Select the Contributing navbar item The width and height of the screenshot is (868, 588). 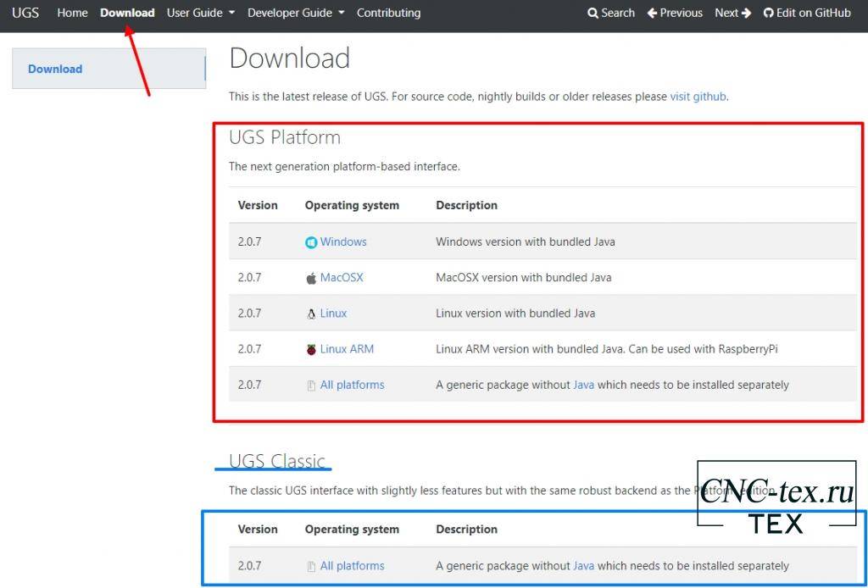click(388, 13)
